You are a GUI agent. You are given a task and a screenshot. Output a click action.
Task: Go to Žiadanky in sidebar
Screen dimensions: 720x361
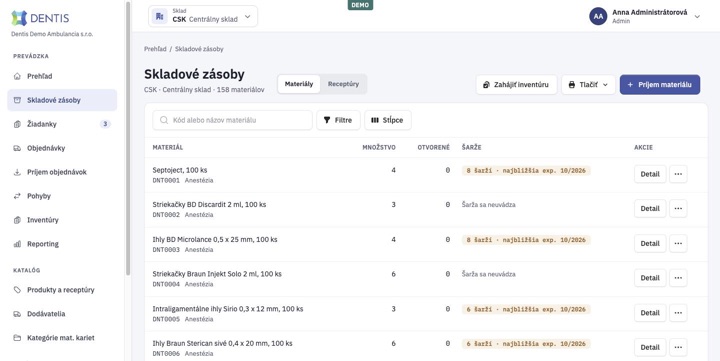click(62, 124)
